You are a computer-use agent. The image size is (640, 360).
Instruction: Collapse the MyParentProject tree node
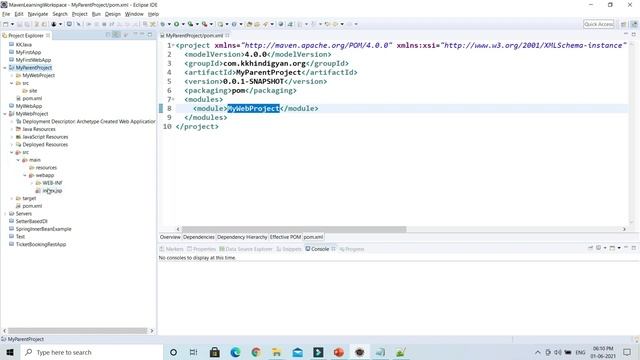pos(5,68)
